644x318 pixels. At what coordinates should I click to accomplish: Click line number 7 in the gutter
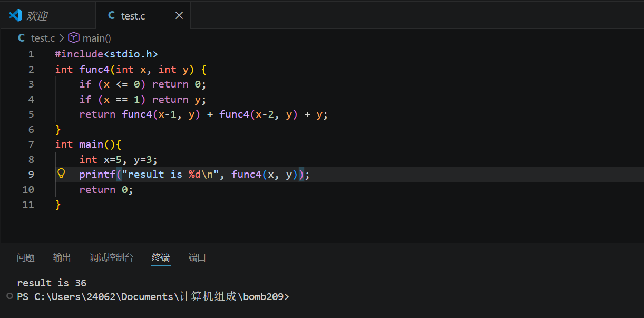click(31, 144)
